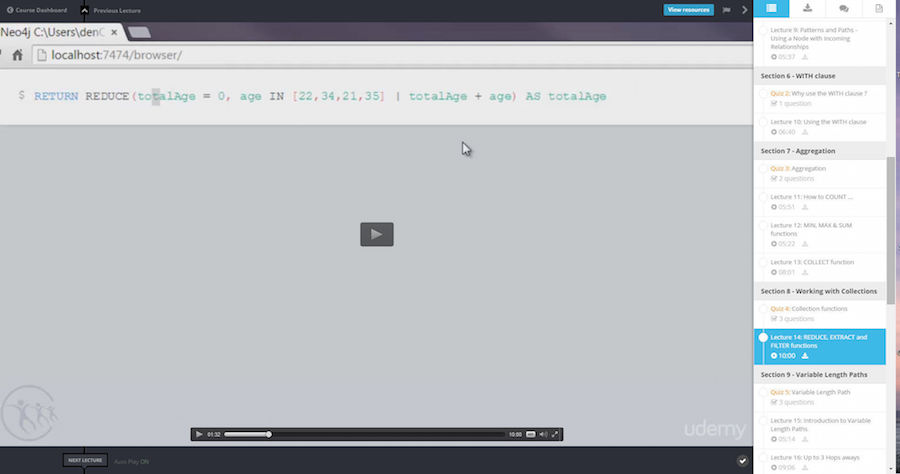Mute audio with the speaker icon
The width and height of the screenshot is (900, 474).
(x=543, y=434)
